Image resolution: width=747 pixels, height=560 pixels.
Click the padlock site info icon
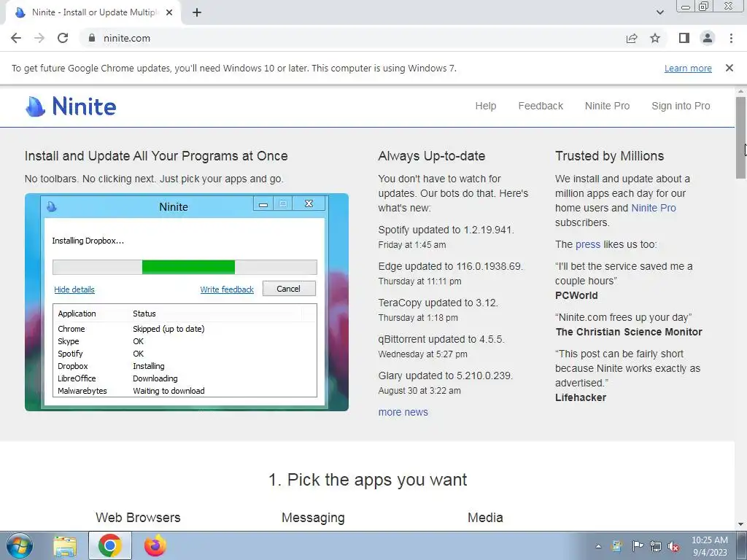[x=91, y=38]
